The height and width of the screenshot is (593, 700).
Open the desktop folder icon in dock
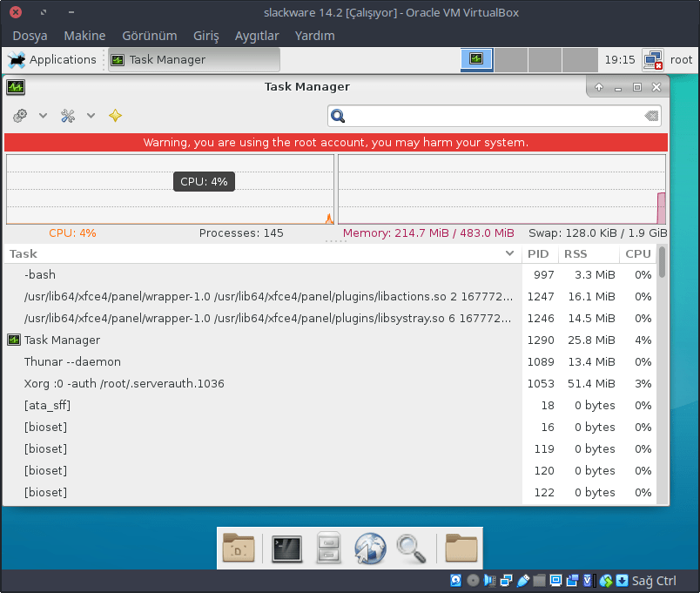coord(239,548)
